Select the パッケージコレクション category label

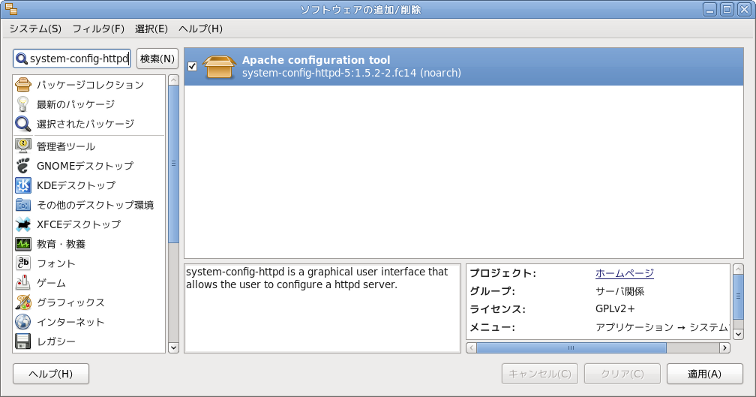90,85
